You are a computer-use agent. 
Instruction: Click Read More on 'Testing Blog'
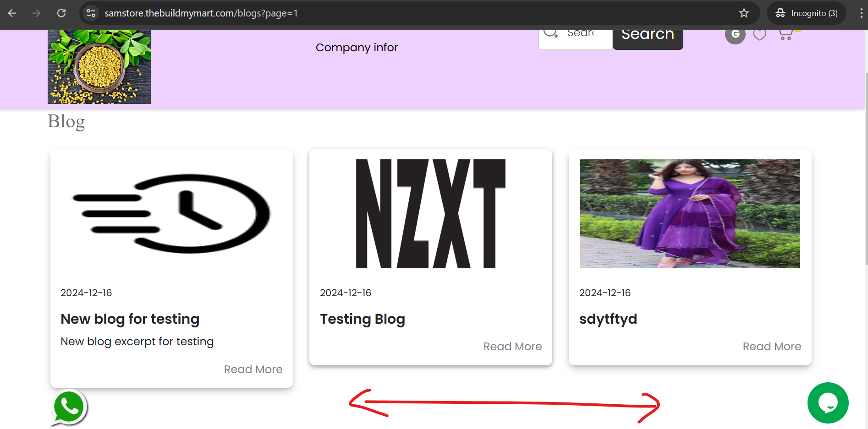click(513, 347)
